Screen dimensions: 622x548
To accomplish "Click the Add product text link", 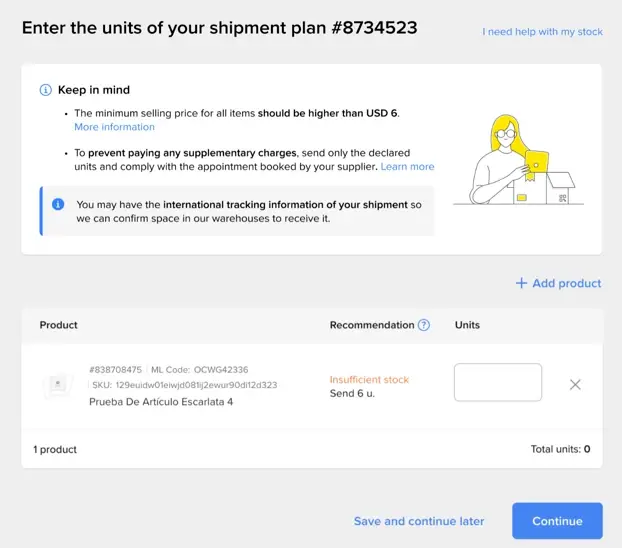I will coord(567,283).
